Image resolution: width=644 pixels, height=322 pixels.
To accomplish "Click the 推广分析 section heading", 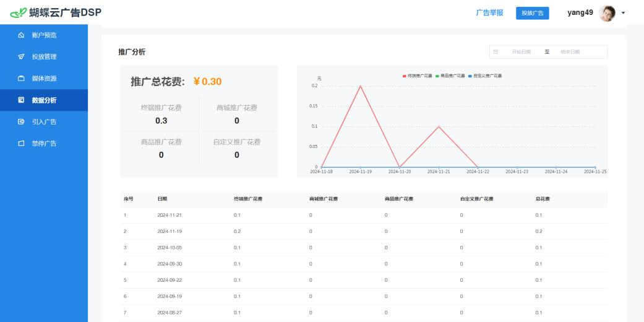I will 132,52.
